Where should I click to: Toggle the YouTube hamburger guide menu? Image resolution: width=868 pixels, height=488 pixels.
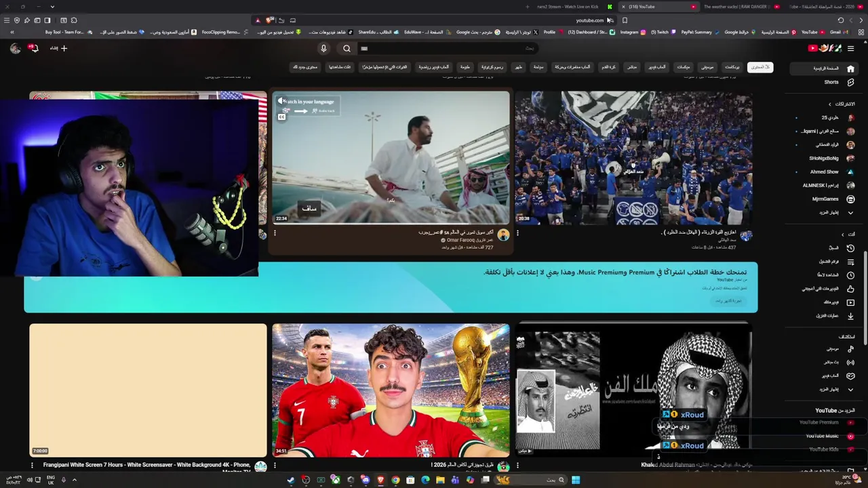pos(850,48)
